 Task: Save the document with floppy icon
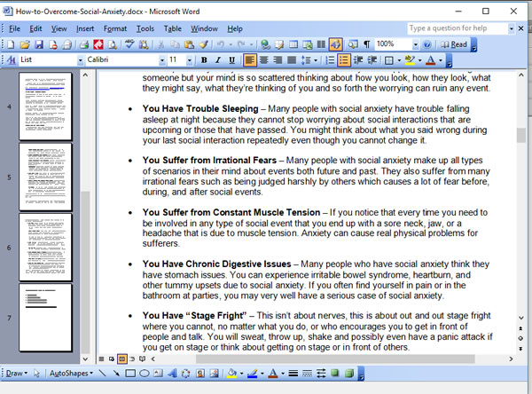point(39,44)
